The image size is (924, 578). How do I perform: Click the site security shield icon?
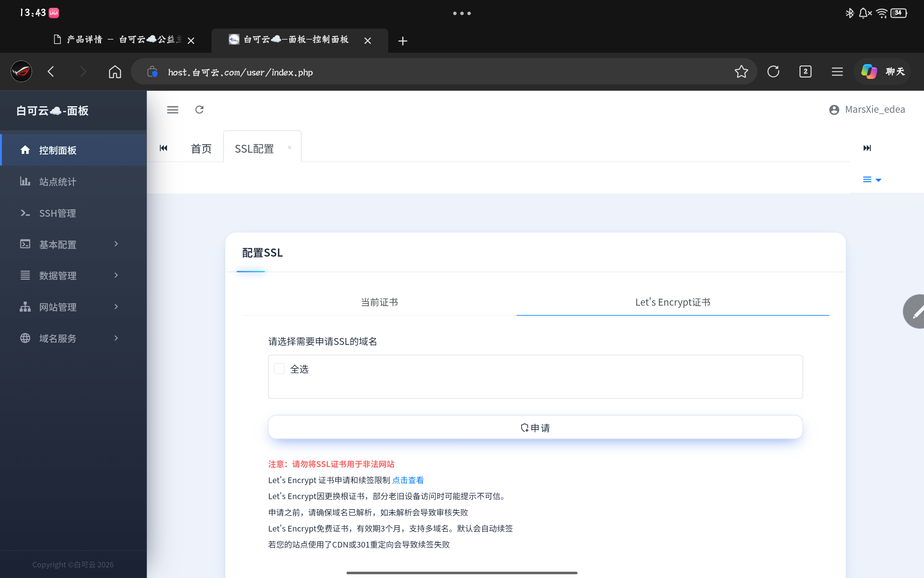(x=152, y=72)
